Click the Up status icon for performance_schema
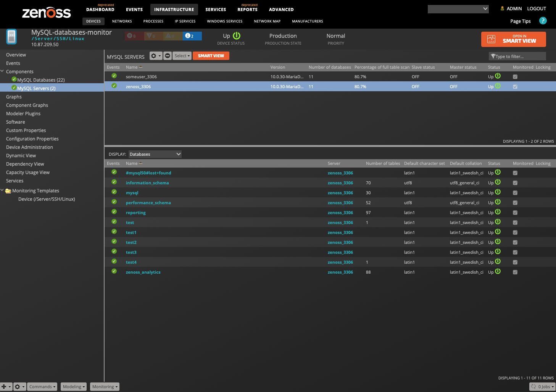The width and height of the screenshot is (556, 392). point(498,202)
